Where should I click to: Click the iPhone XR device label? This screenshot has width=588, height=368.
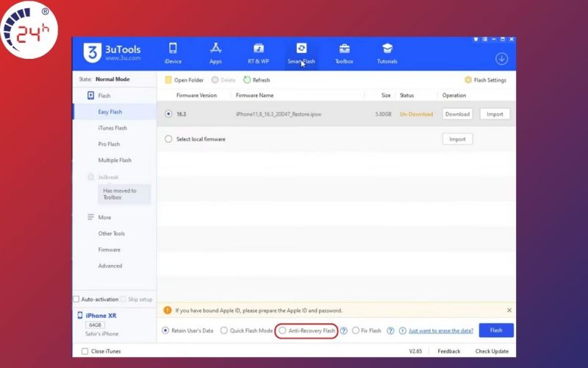101,316
